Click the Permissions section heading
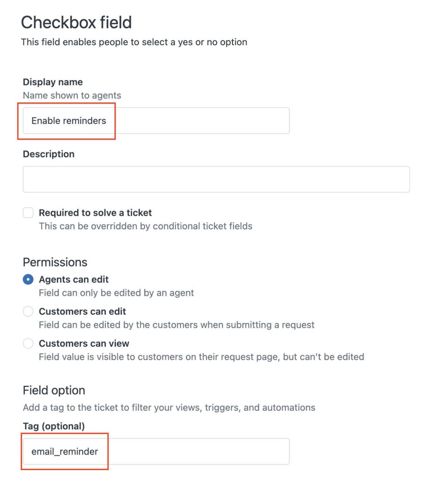Image resolution: width=447 pixels, height=504 pixels. [x=55, y=262]
